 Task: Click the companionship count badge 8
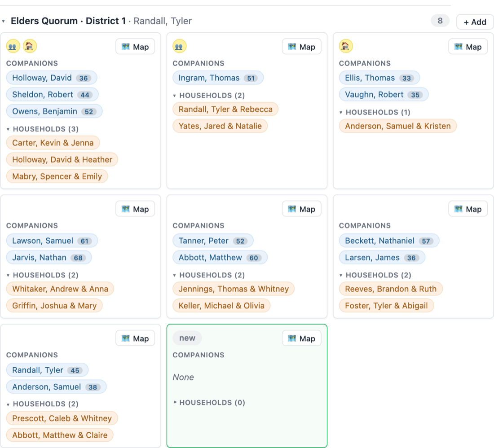[440, 21]
